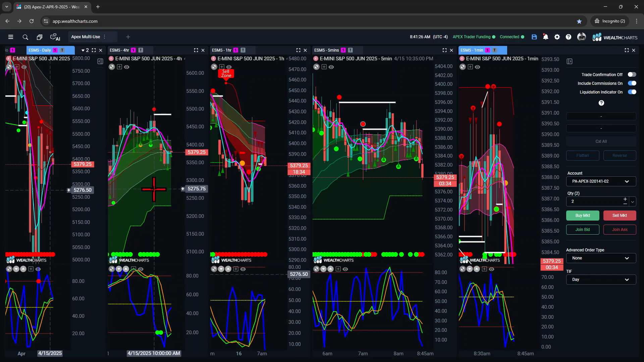Click the Buy Mkt button
This screenshot has height=362, width=644.
[583, 216]
